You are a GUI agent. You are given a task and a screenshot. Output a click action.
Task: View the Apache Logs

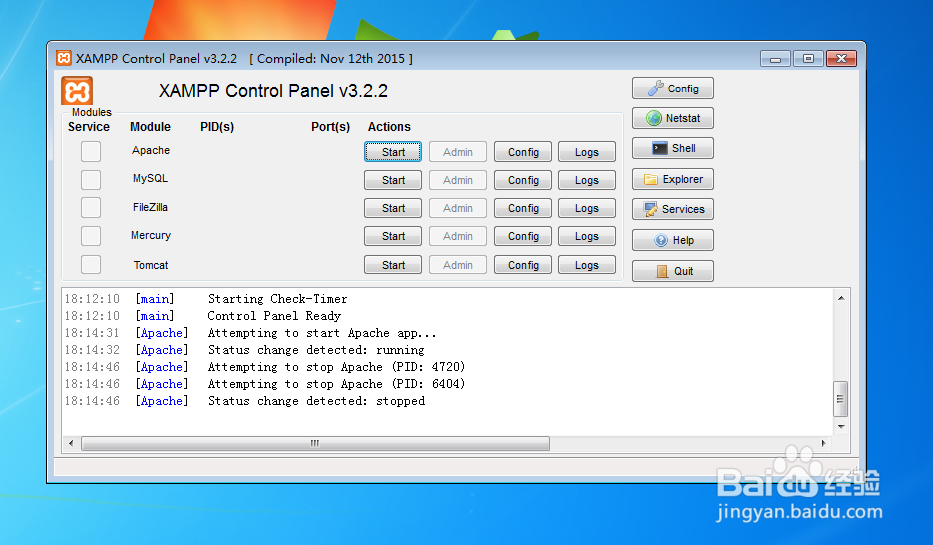click(587, 152)
